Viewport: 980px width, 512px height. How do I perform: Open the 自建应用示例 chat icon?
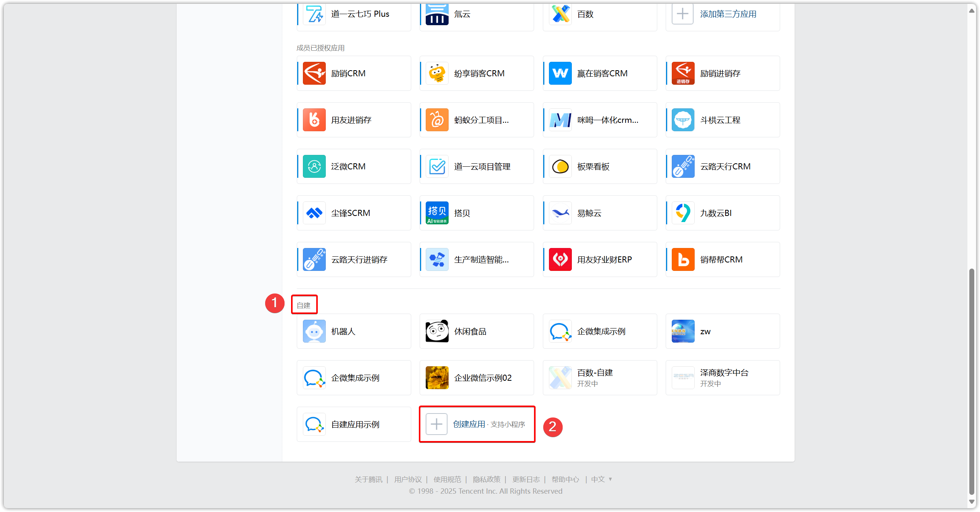(314, 424)
